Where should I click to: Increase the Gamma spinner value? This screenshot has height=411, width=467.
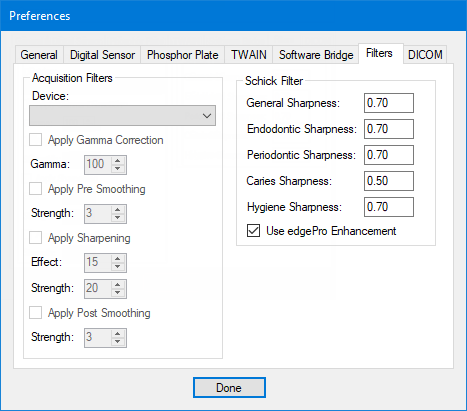[117, 161]
